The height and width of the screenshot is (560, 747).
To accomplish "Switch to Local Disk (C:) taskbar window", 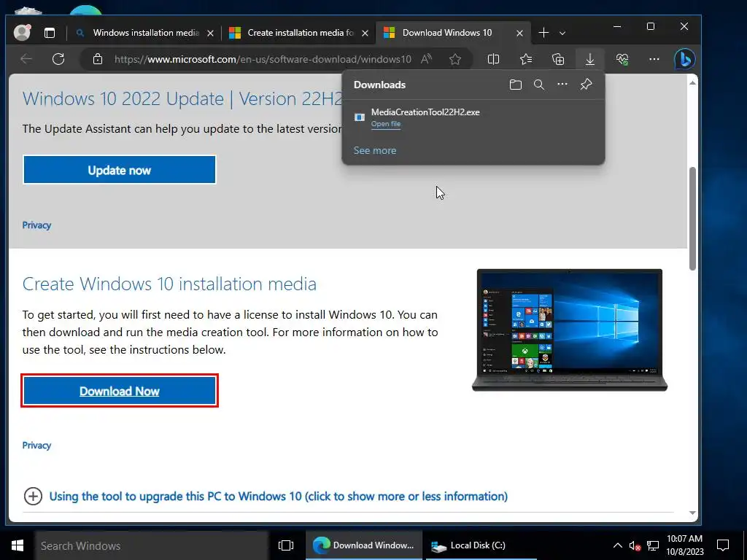I will [480, 545].
